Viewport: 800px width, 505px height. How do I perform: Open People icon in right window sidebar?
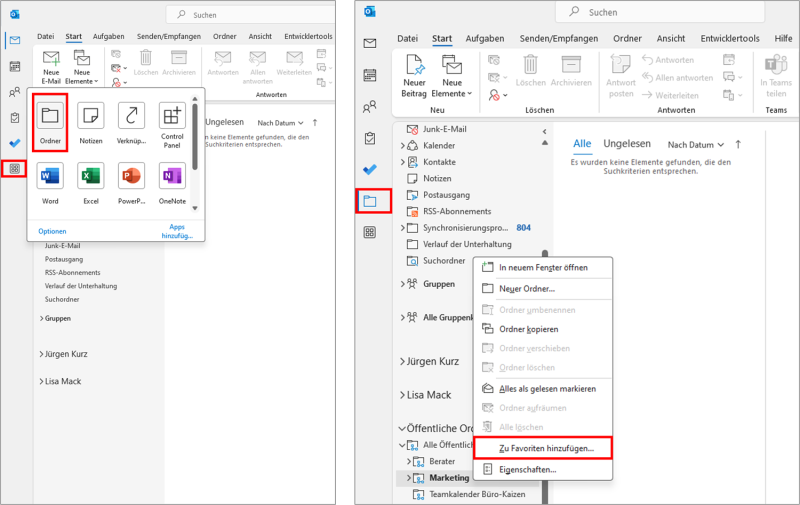coord(370,107)
